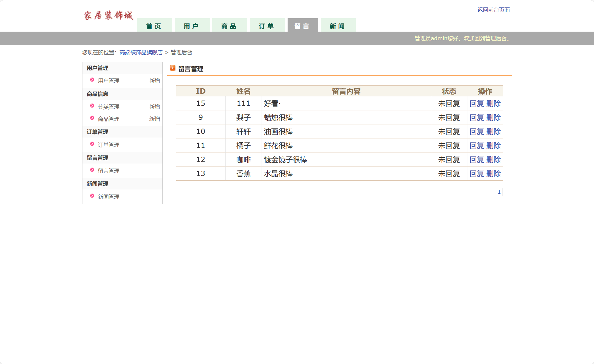The height and width of the screenshot is (364, 594).
Task: Click 新增 next to 用户管理 sidebar entry
Action: [x=154, y=81]
